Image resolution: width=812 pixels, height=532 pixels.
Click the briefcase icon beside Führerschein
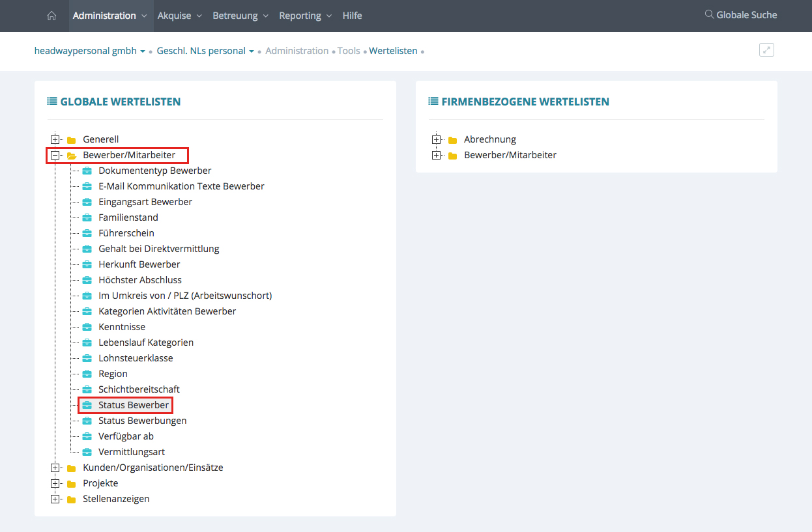coord(87,233)
